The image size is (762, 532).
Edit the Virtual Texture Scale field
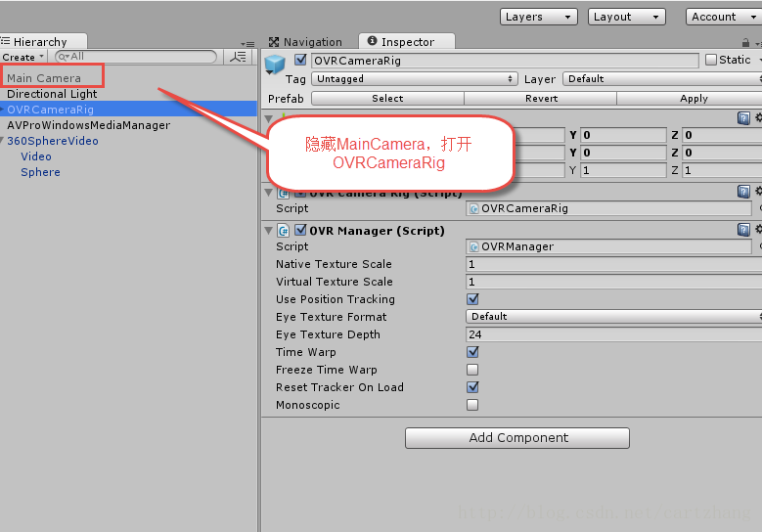613,282
